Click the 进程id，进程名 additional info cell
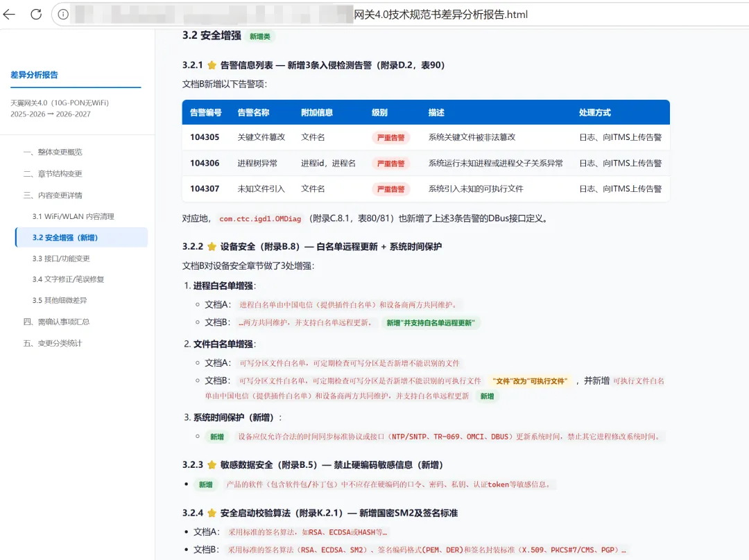Image resolution: width=749 pixels, height=560 pixels. click(x=328, y=164)
